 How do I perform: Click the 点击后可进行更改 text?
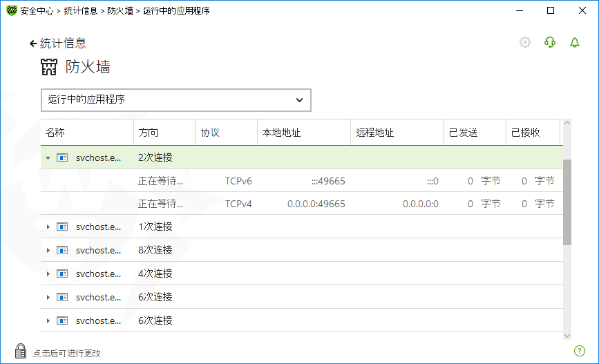67,353
